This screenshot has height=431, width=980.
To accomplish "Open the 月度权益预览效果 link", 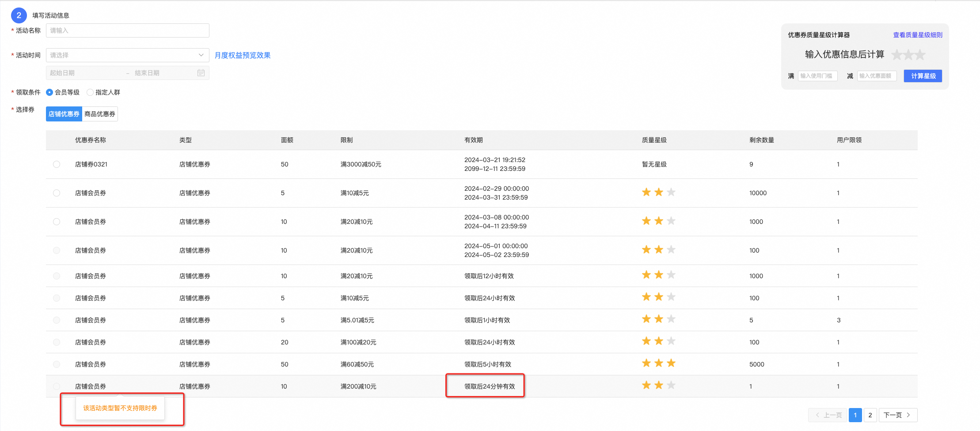I will pyautogui.click(x=243, y=55).
